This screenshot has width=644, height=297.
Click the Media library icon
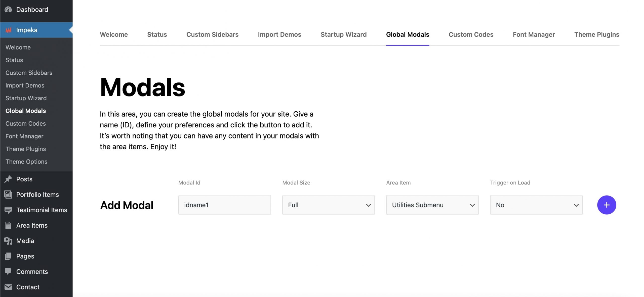tap(8, 241)
